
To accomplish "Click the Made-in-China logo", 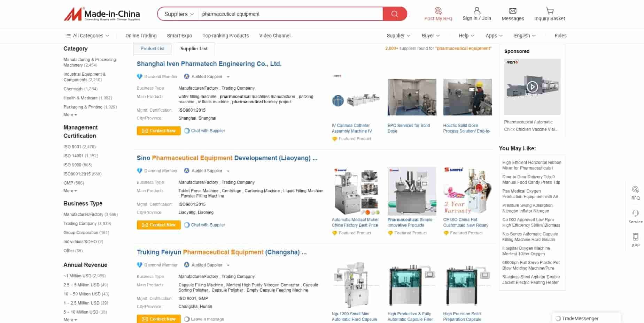I will point(102,14).
